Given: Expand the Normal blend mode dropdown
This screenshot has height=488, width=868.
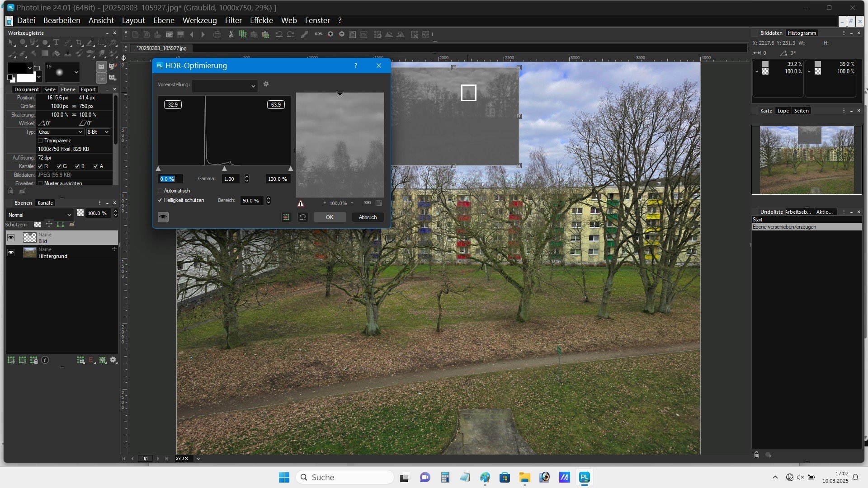Looking at the screenshot, I should tap(39, 215).
